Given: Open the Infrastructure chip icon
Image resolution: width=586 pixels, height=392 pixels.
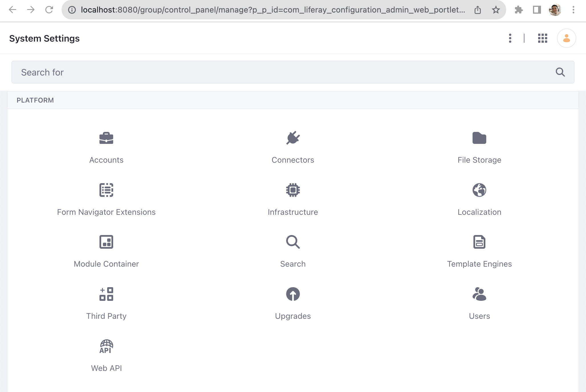Looking at the screenshot, I should click(293, 190).
